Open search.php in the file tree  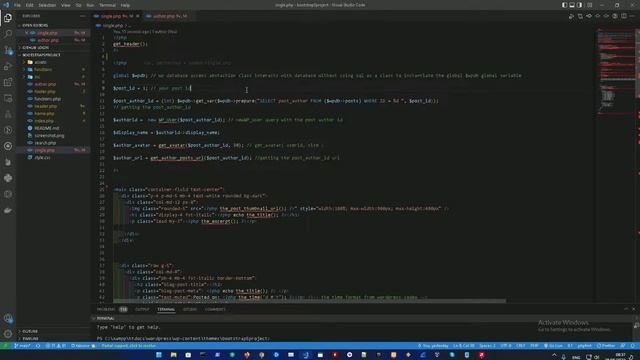coord(45,143)
